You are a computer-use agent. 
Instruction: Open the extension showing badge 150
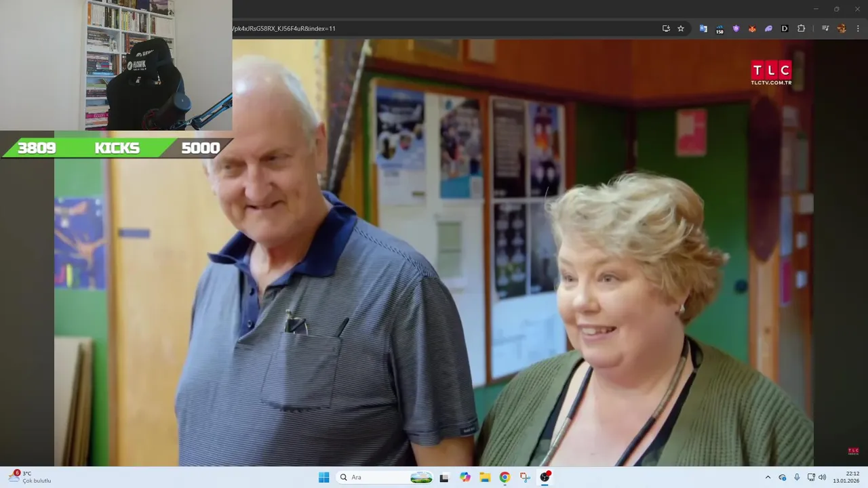719,29
